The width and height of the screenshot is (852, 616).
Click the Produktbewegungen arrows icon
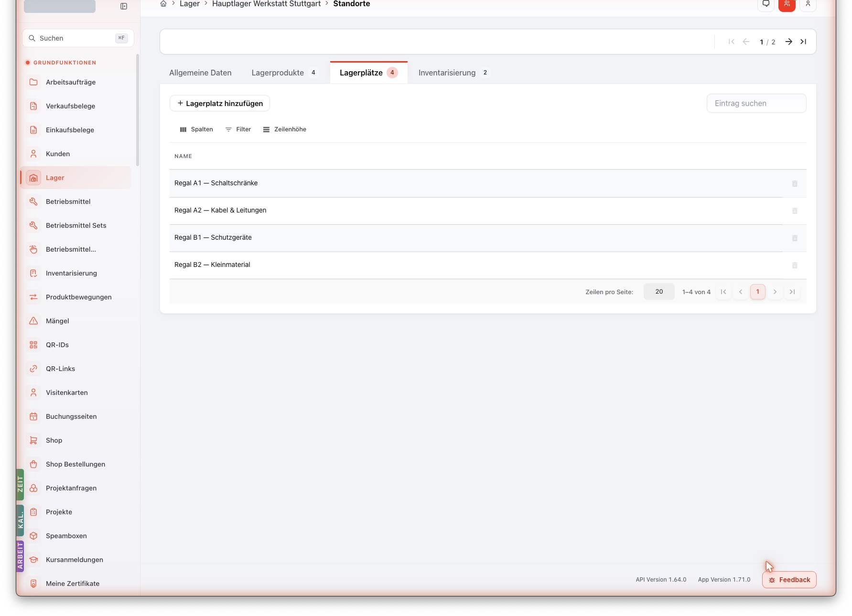click(33, 297)
